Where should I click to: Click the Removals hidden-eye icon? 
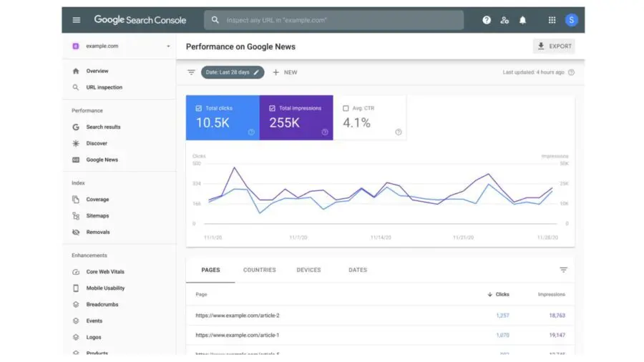pyautogui.click(x=76, y=233)
